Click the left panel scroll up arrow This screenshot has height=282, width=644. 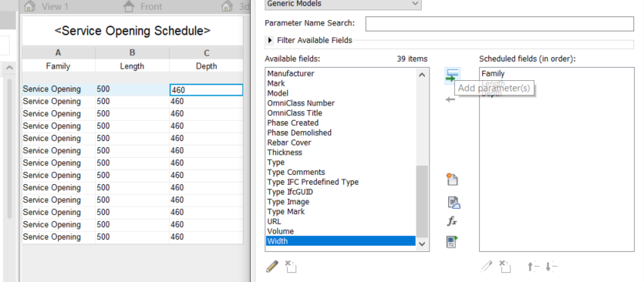point(9,68)
